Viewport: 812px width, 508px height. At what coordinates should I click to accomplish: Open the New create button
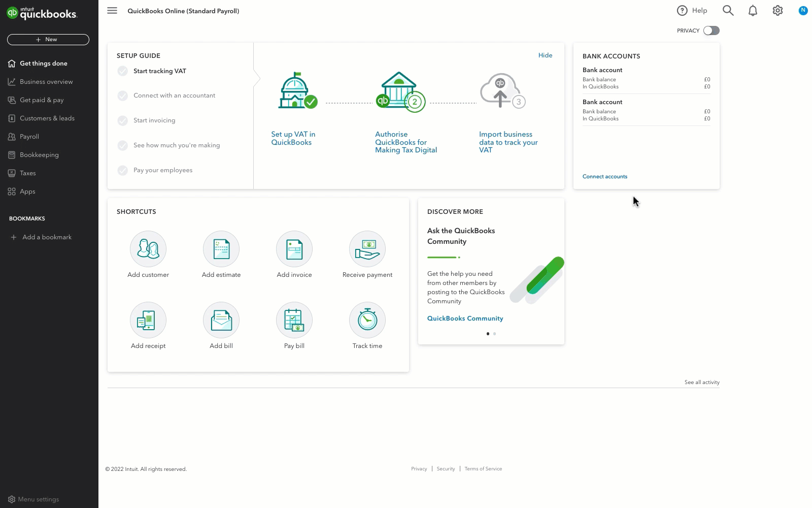48,40
